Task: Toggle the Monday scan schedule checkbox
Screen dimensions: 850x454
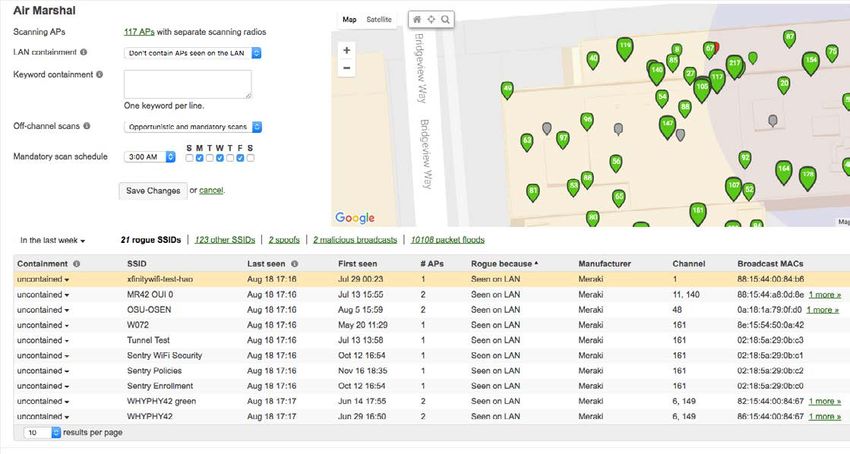Action: pyautogui.click(x=199, y=158)
